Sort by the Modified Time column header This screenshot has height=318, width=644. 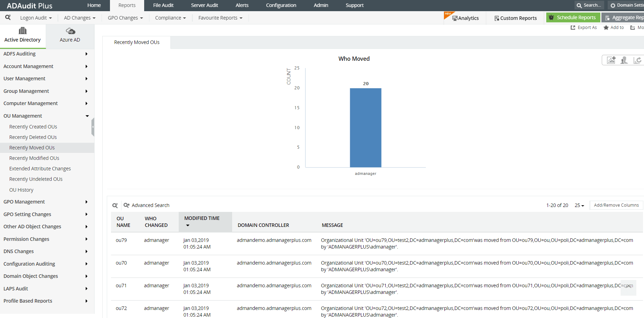[x=205, y=222]
